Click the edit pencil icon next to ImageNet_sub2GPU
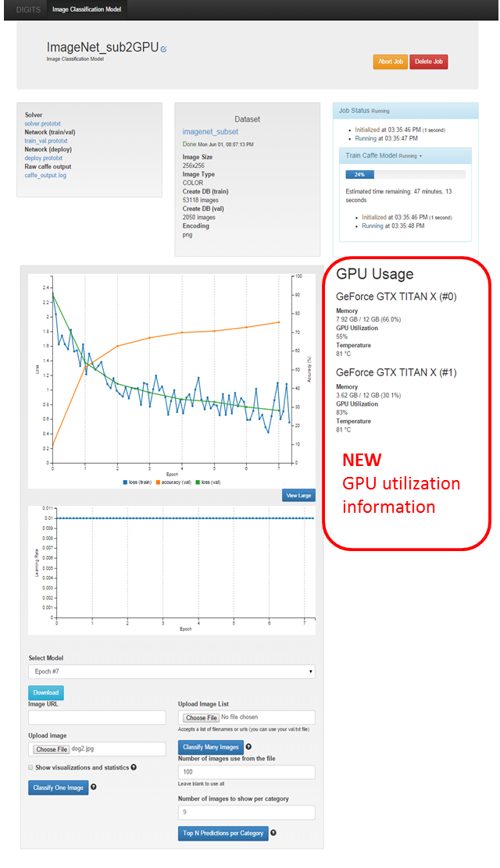This screenshot has width=500, height=868. tap(164, 49)
